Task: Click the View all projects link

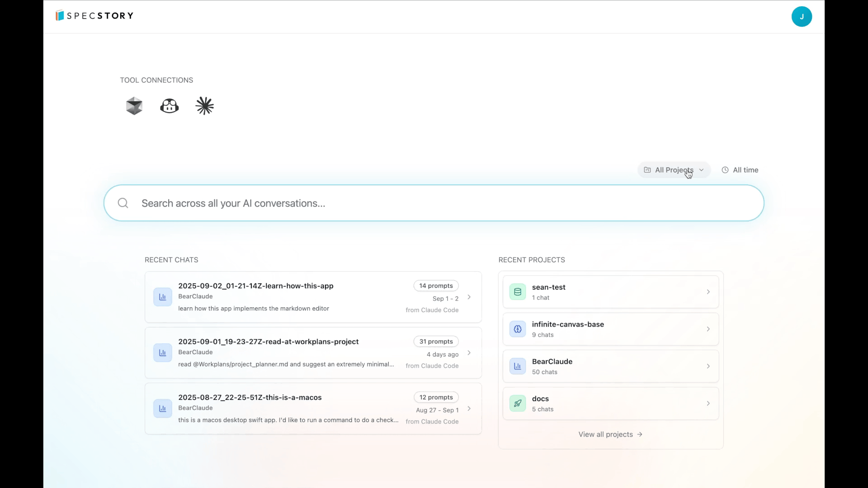Action: coord(610,434)
